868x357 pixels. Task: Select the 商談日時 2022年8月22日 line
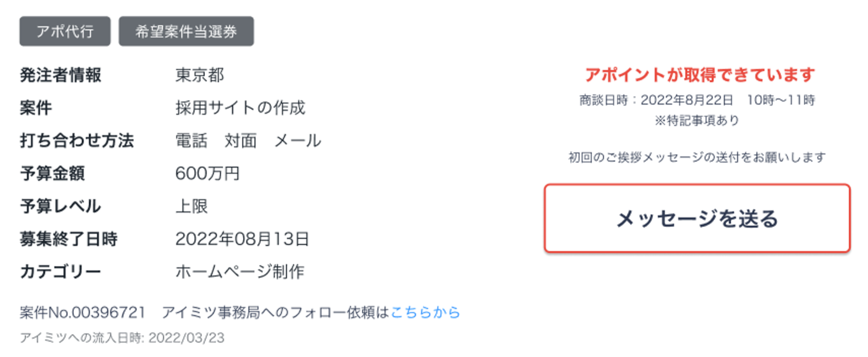697,100
